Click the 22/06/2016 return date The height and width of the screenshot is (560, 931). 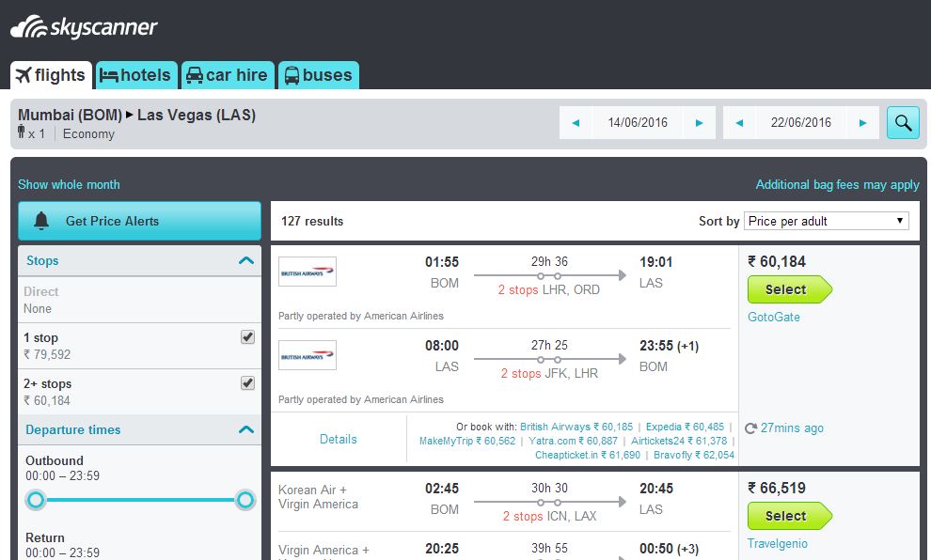(x=801, y=123)
